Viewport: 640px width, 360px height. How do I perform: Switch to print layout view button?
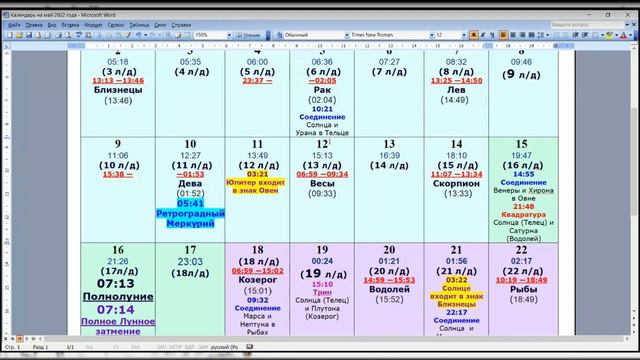[x=19, y=339]
